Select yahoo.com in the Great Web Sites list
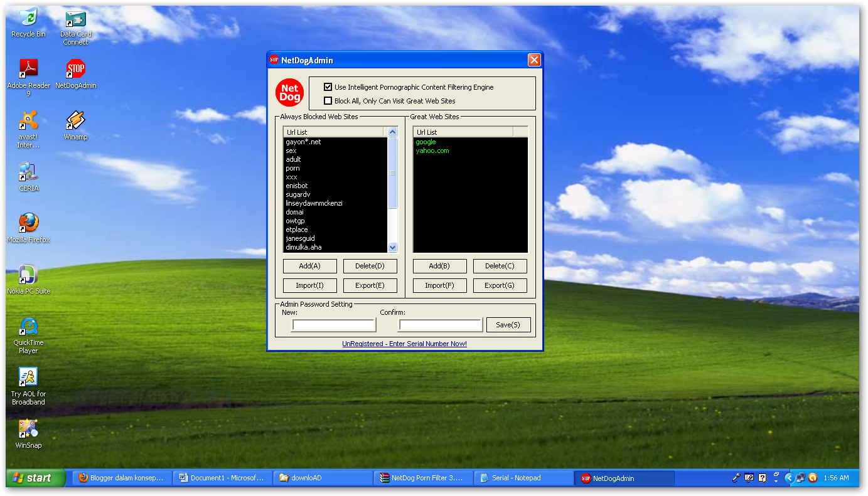 (432, 150)
